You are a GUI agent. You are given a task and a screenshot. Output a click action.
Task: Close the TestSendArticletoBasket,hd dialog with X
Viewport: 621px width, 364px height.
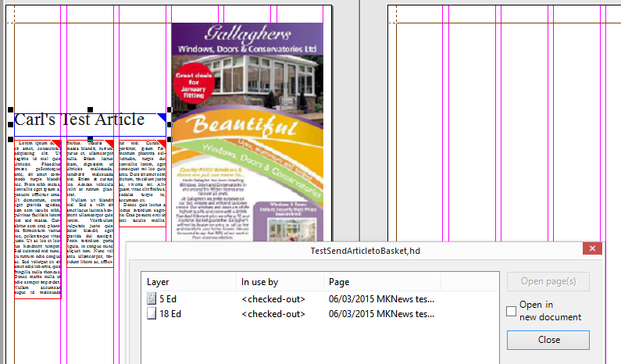point(592,248)
